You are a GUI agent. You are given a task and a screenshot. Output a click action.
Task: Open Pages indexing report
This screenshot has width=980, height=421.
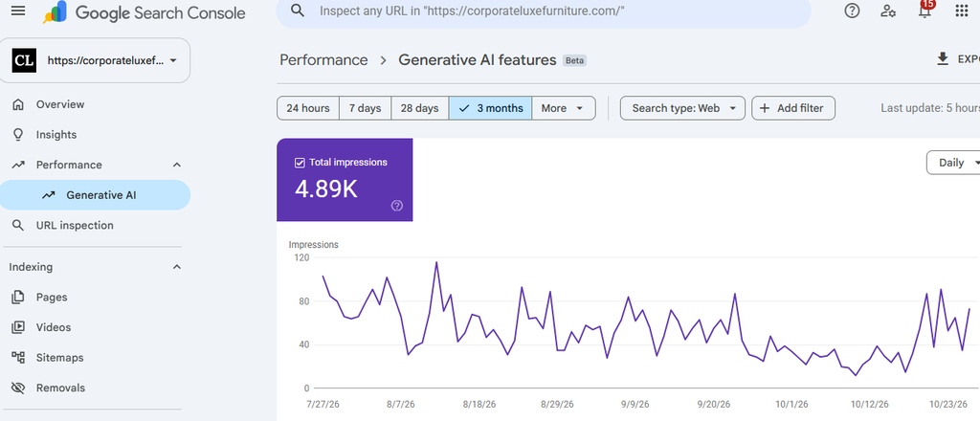(95, 298)
